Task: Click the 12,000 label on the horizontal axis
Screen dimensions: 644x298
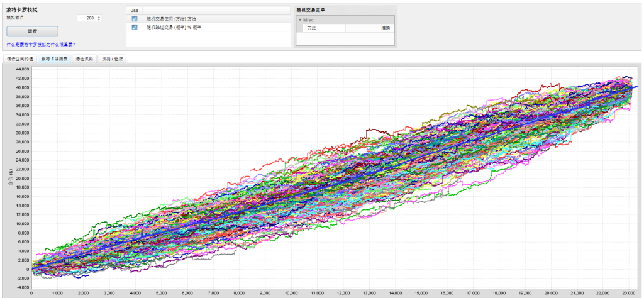Action: (x=343, y=294)
